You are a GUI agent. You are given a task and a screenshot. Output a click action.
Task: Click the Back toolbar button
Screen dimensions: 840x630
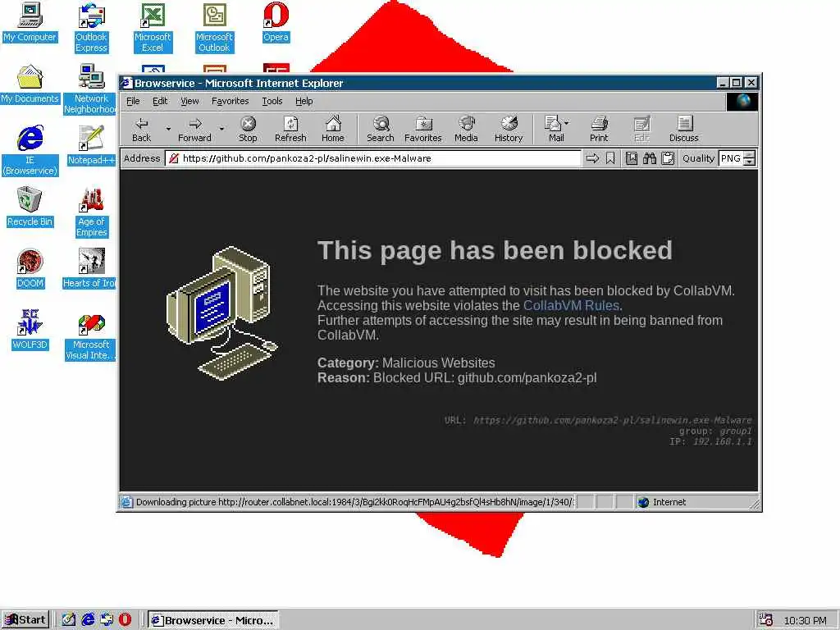pyautogui.click(x=141, y=129)
